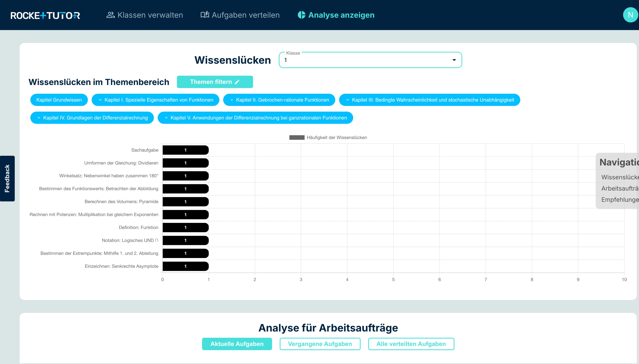
Task: Expand chevron of Kapitel III. Bedingte Wahrscheinlichkeit
Action: [348, 100]
